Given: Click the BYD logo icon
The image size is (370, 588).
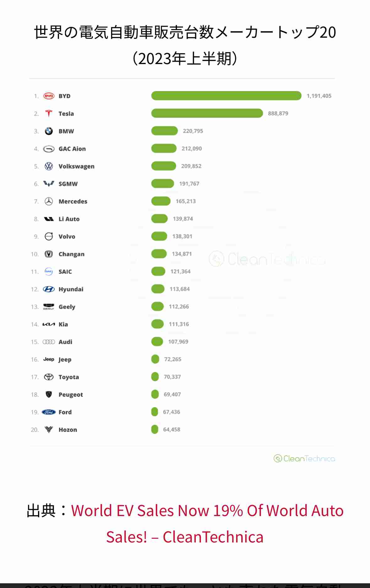Looking at the screenshot, I should tap(49, 96).
